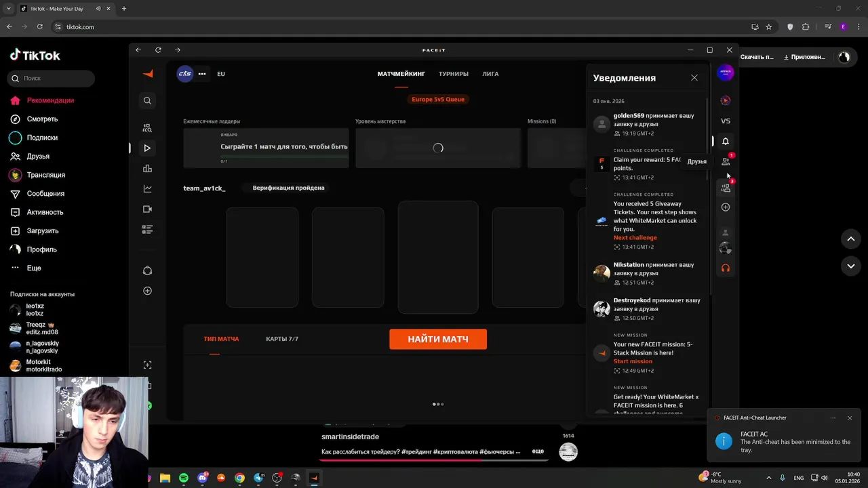This screenshot has height=488, width=868.
Task: Go forward in the FACEIT client
Action: [x=178, y=49]
